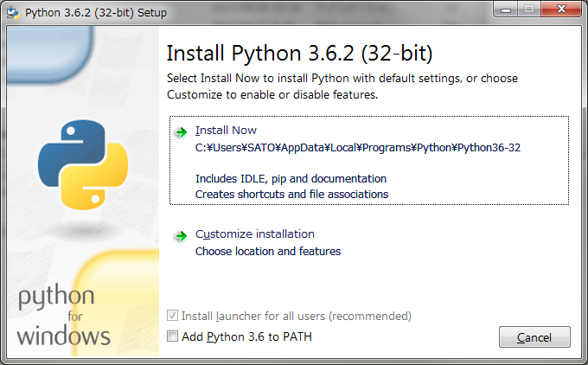Click the blue and yellow Python logo
Image resolution: width=588 pixels, height=365 pixels.
(x=83, y=164)
